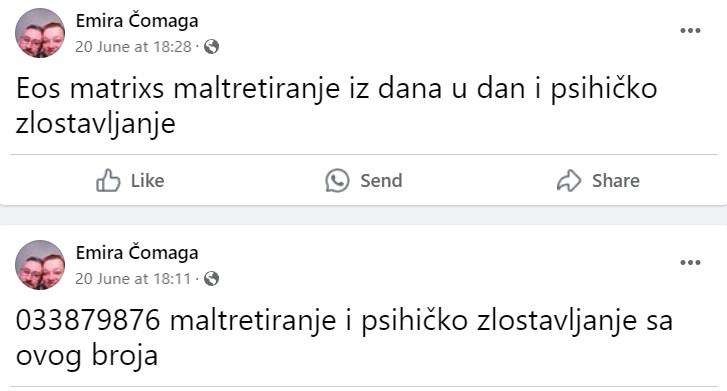
Task: Click the globe privacy icon on 18:28 post
Action: pos(211,47)
